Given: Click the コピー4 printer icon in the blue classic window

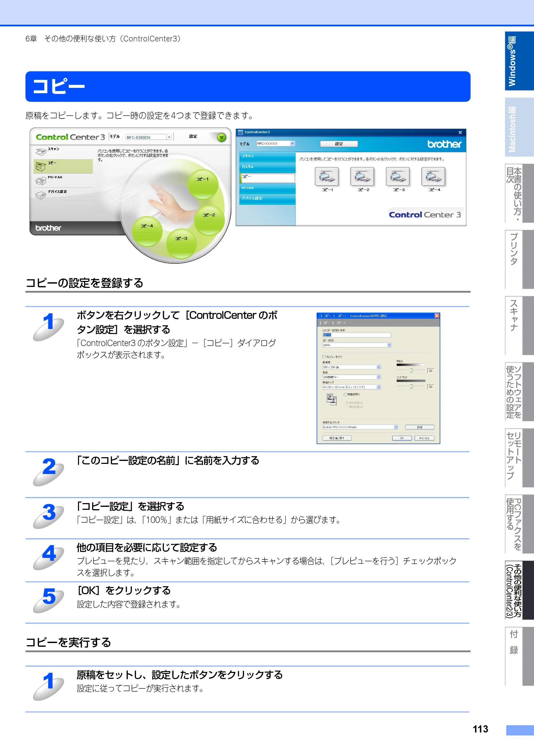Looking at the screenshot, I should [433, 177].
